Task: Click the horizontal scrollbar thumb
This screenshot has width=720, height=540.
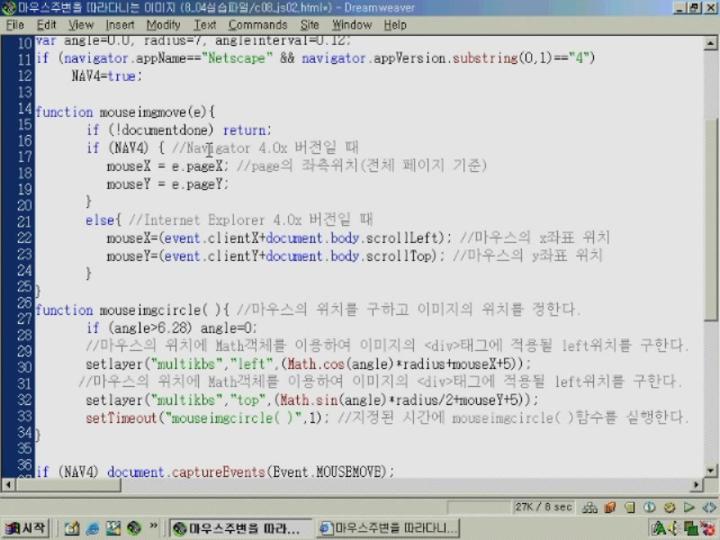Action: coord(68,484)
